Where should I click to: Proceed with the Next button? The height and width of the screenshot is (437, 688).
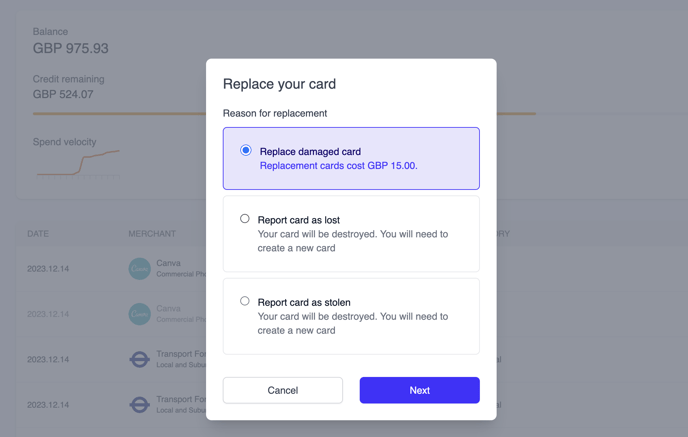(x=419, y=390)
